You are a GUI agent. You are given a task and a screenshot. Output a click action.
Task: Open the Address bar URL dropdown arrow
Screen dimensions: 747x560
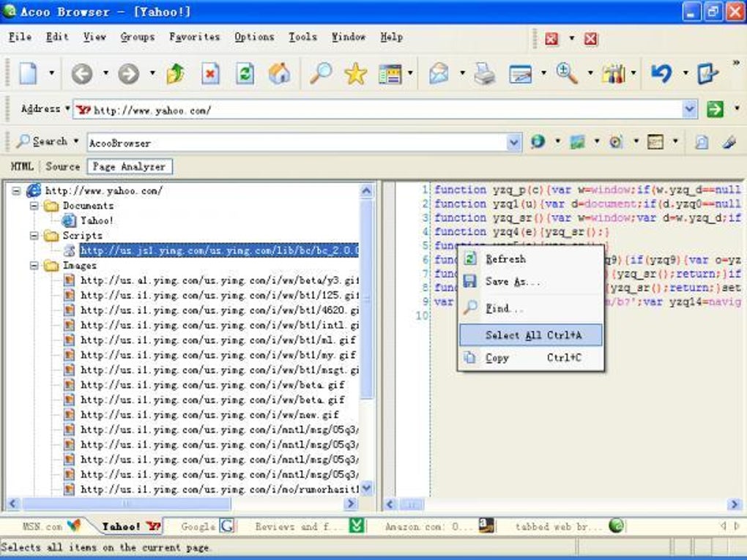tap(689, 109)
